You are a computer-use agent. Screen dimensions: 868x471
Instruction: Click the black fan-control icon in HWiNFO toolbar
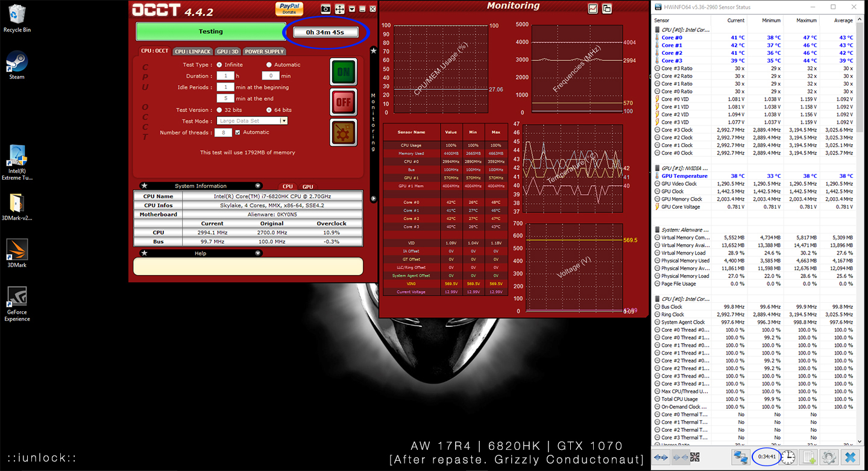pos(694,457)
